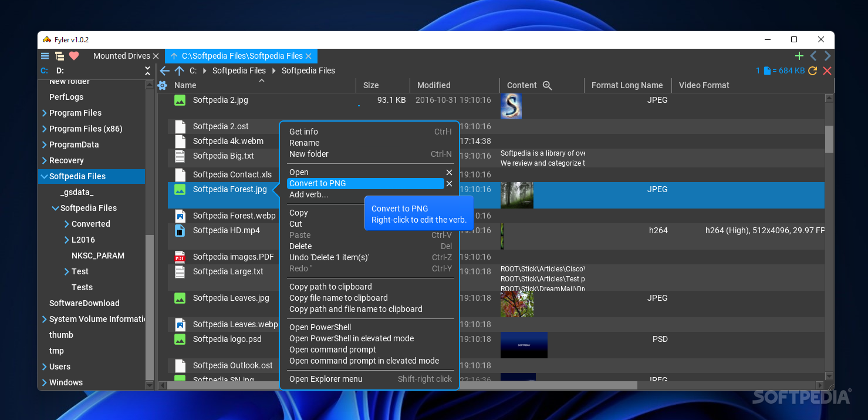Click first Softpedia Files breadcrumb segment
Image resolution: width=868 pixels, height=420 pixels.
click(239, 70)
